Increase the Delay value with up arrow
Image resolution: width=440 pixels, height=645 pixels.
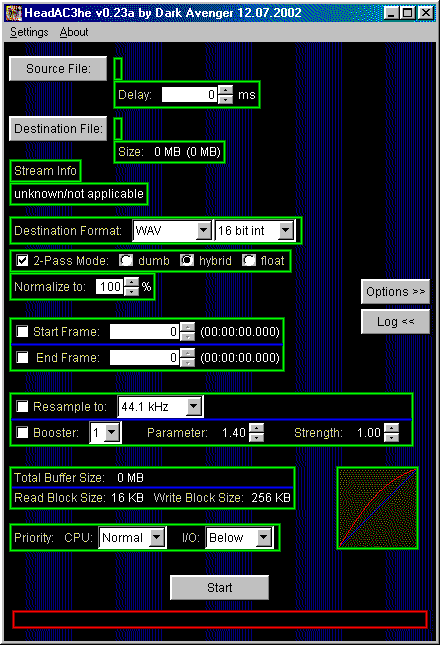point(226,90)
